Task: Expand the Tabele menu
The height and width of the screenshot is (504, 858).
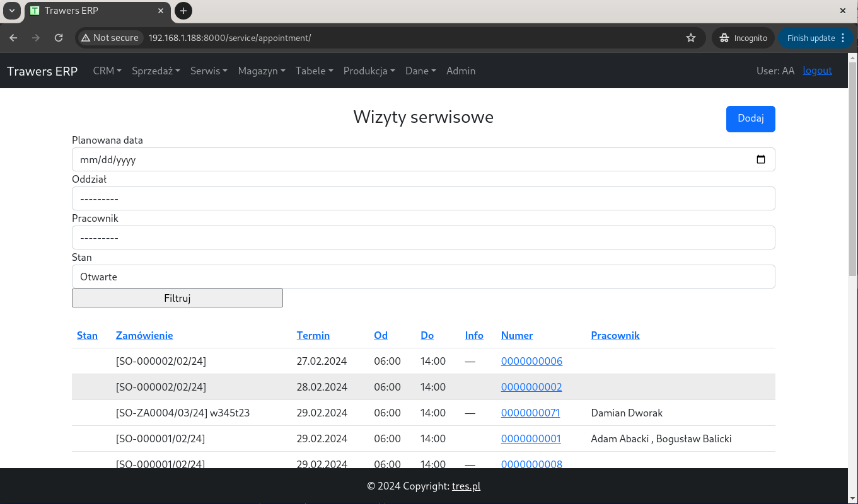Action: coord(315,71)
